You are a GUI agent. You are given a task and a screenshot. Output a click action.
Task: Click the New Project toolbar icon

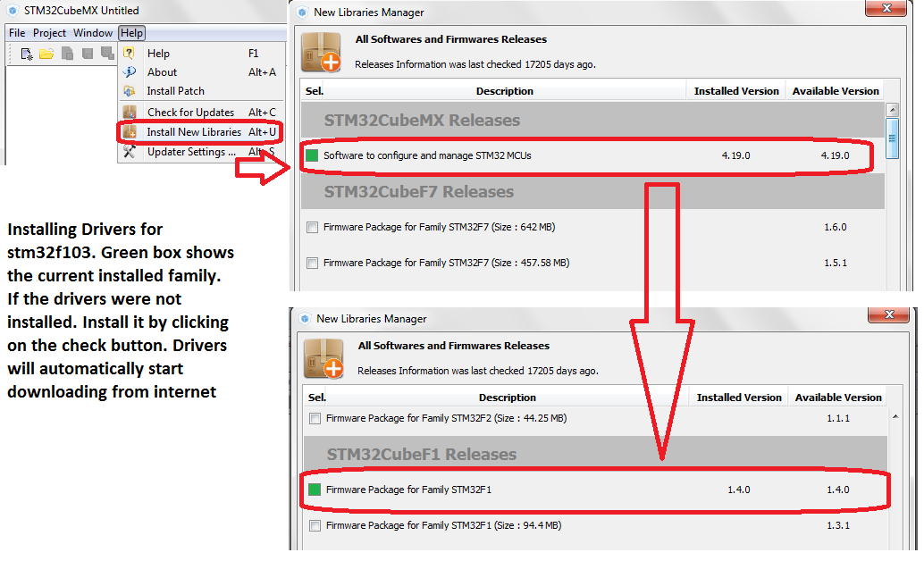click(x=27, y=54)
